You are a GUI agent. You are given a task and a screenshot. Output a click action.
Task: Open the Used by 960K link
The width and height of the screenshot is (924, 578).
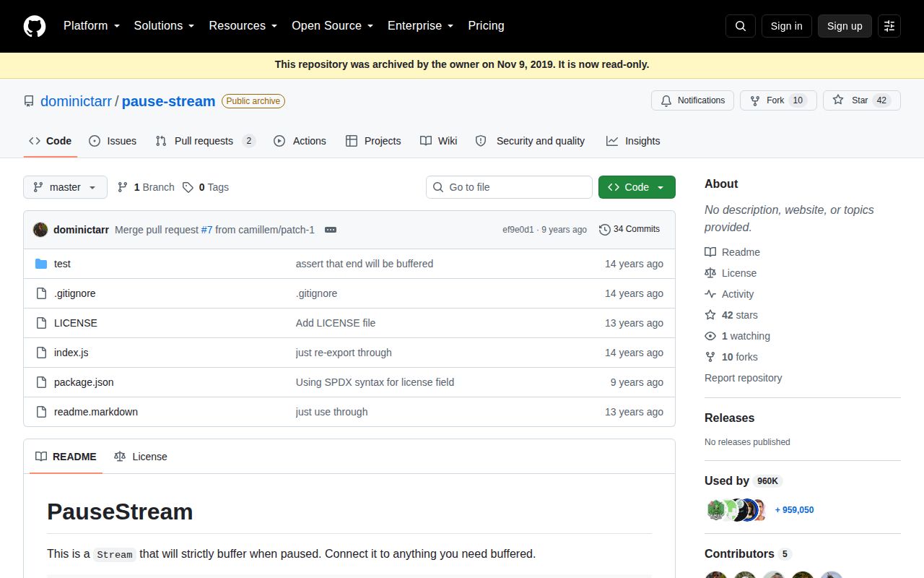[744, 481]
